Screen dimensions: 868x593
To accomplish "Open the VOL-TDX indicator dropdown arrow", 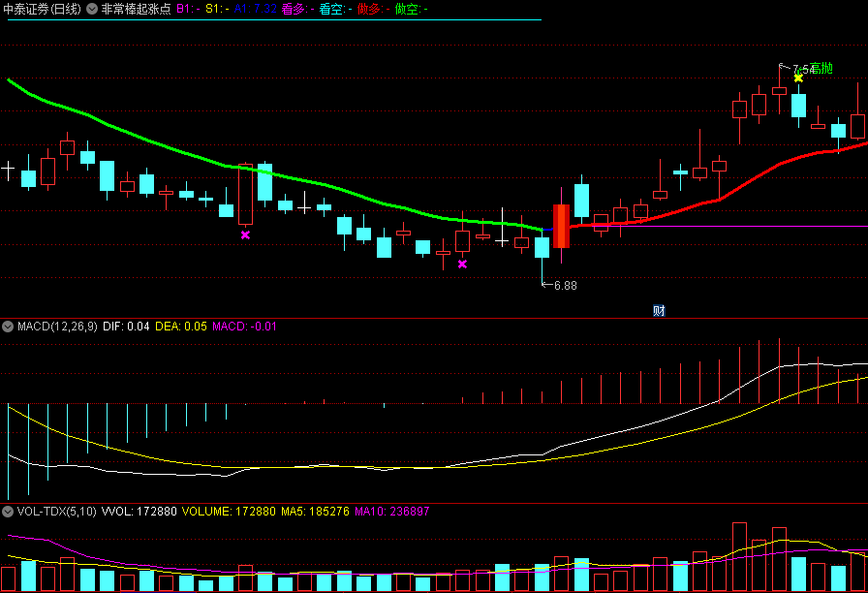I will [8, 512].
